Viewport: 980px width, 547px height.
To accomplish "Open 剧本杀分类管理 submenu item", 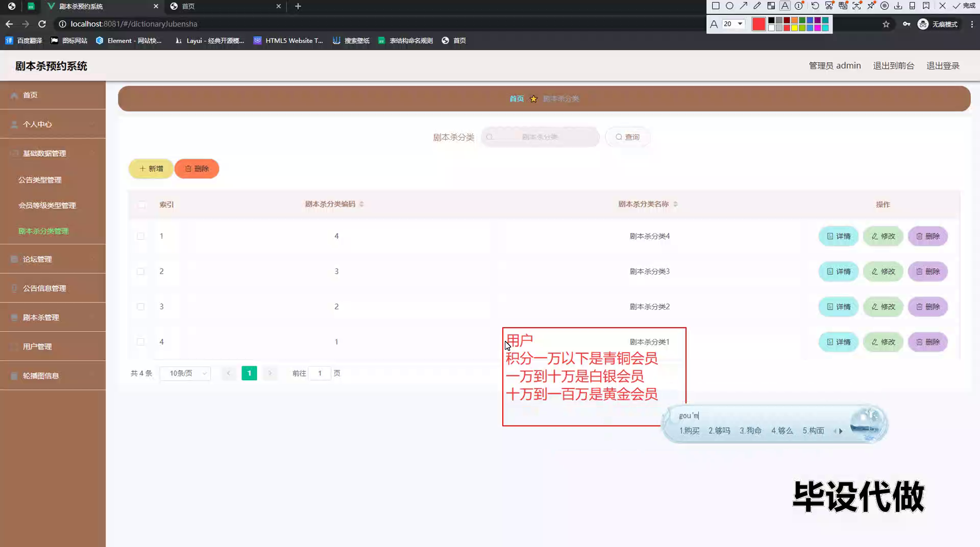I will (43, 231).
